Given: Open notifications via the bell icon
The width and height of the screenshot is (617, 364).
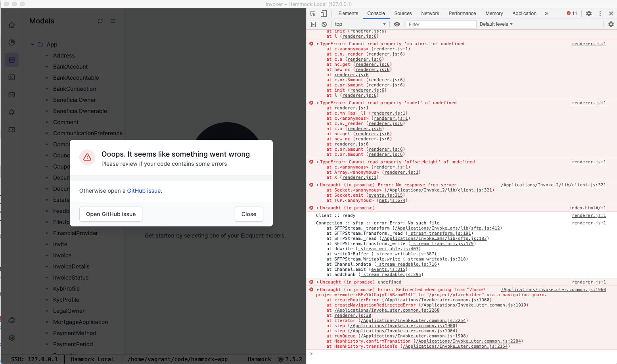Looking at the screenshot, I should (11, 112).
